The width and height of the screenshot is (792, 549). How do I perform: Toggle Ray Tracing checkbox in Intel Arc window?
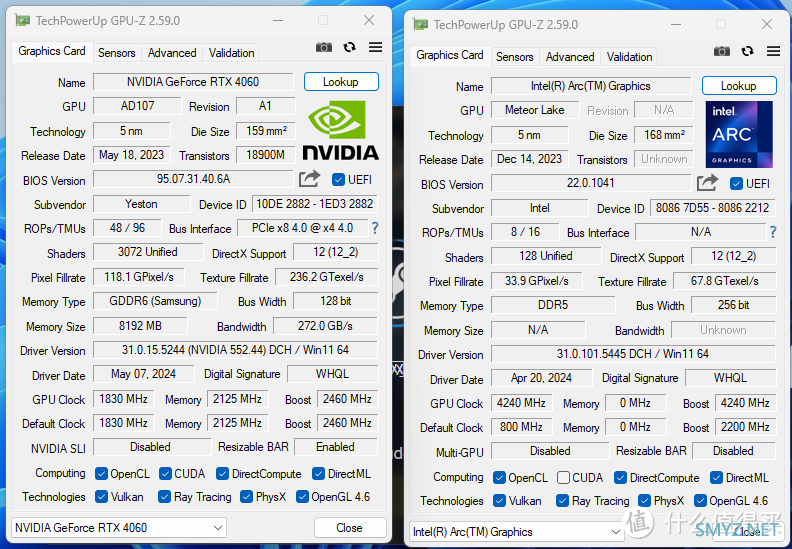click(562, 501)
